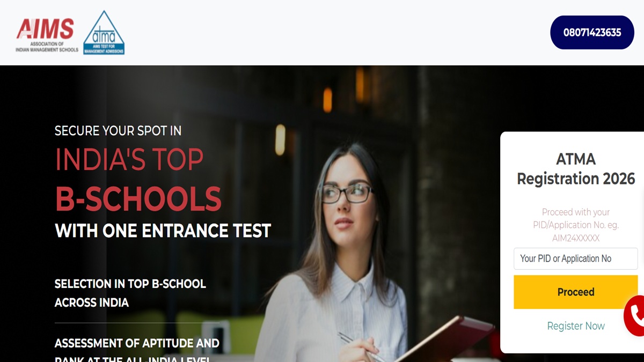644x362 pixels.
Task: Click the Association of Indian Management Schools caption
Action: click(x=47, y=47)
